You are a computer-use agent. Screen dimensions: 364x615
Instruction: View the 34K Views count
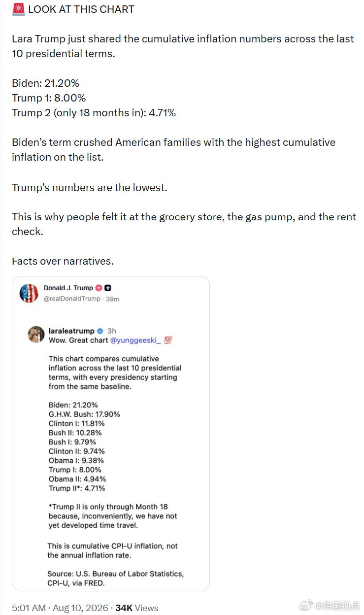137,608
